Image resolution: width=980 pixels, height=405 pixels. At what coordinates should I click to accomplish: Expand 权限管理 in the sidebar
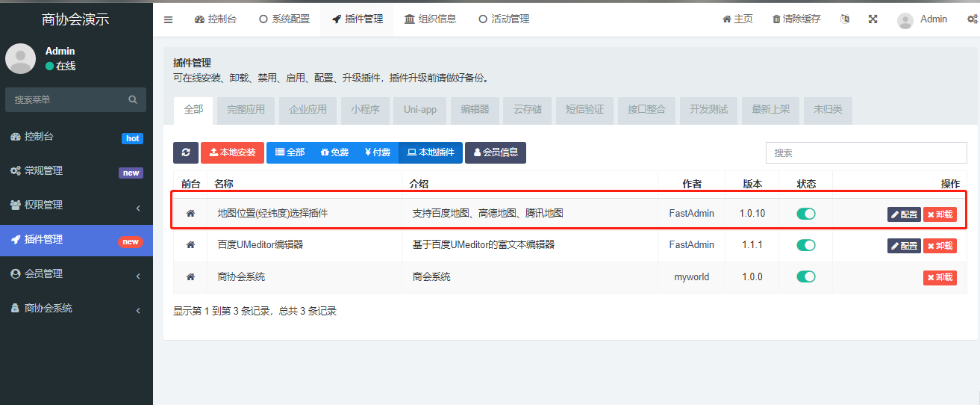pos(76,205)
